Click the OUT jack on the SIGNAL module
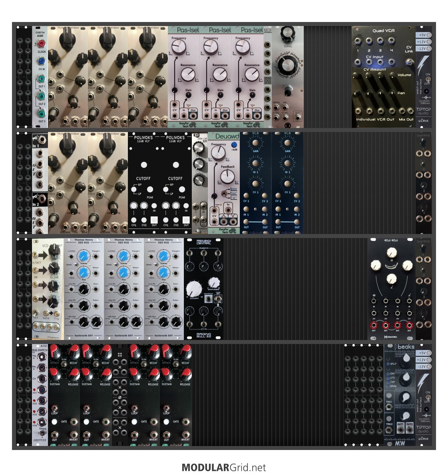 (298, 118)
